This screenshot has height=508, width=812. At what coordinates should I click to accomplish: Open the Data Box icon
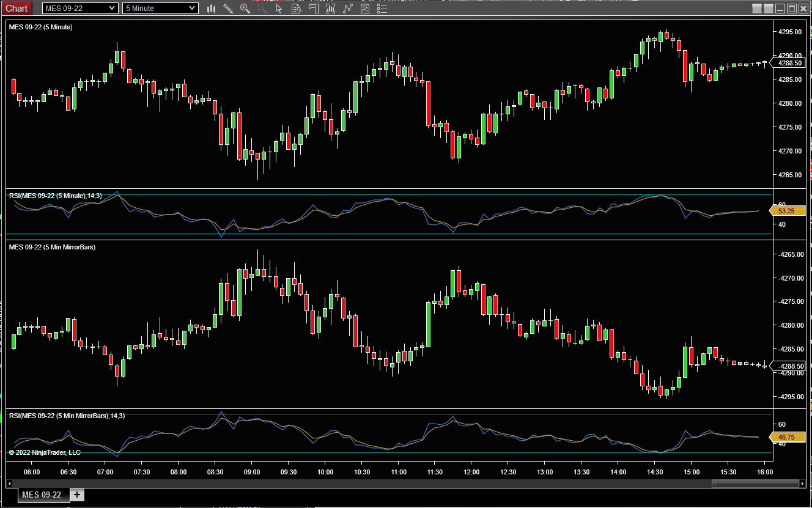[297, 9]
